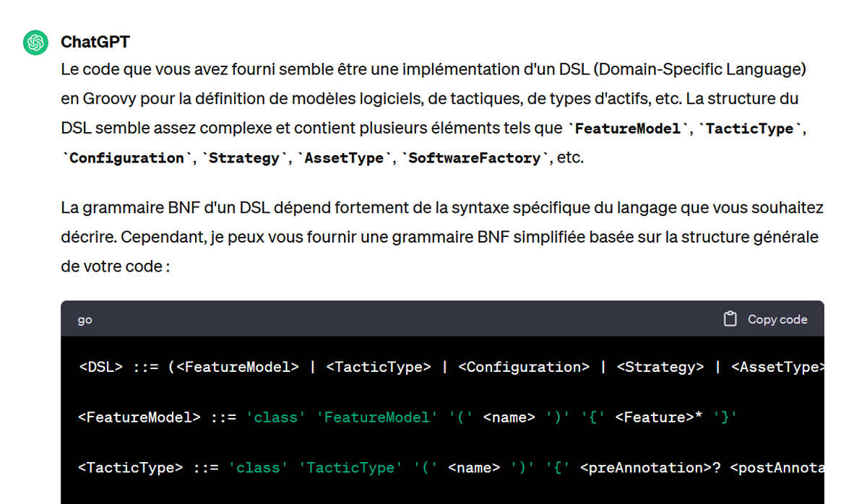Click the paragraph starting 'La grammaire BNF'

(442, 238)
